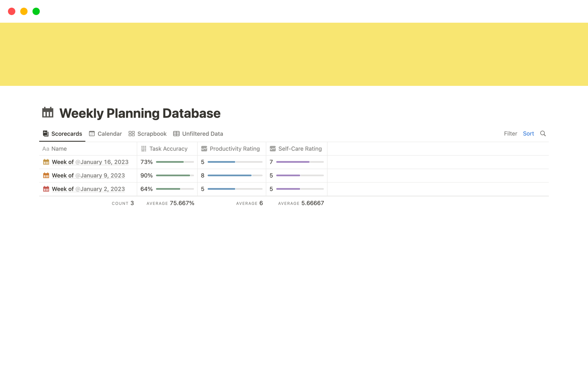Click the search magnifier icon
Image resolution: width=588 pixels, height=368 pixels.
[543, 133]
